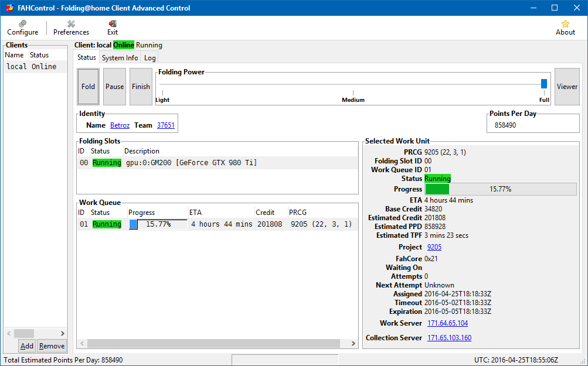Click the work queue 15.77% progress cell
Screen dimensions: 588x366
coord(158,224)
